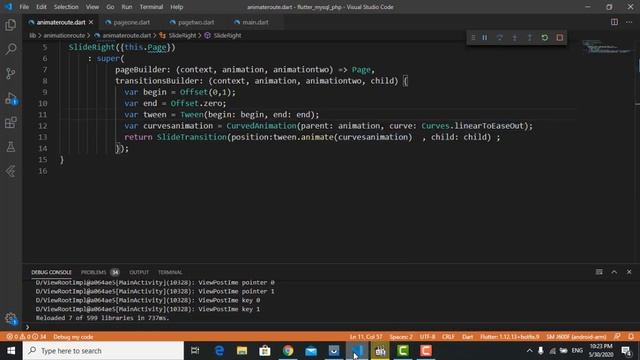Open the Extensions view
This screenshot has width=640, height=360.
point(11,122)
